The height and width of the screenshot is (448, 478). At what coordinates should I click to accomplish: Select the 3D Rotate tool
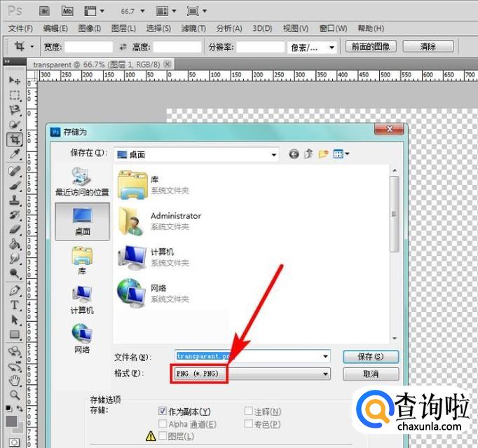click(x=14, y=351)
